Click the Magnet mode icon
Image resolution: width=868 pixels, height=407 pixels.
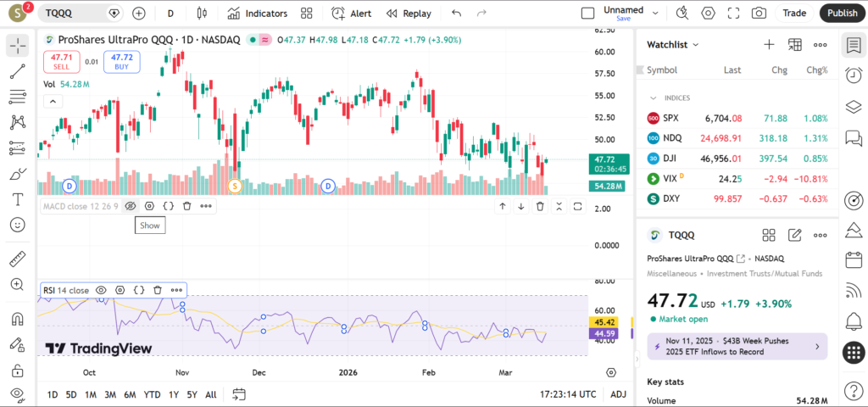pyautogui.click(x=17, y=320)
